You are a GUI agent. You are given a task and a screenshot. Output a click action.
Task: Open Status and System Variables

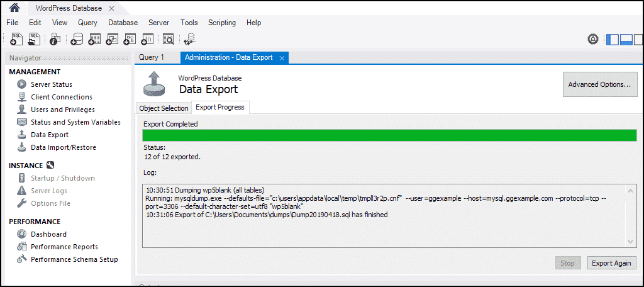[75, 122]
